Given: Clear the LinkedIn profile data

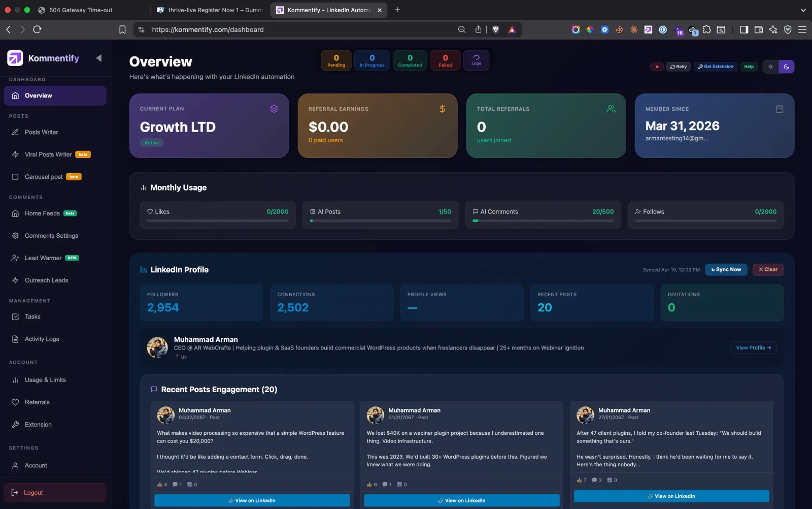Looking at the screenshot, I should (768, 270).
